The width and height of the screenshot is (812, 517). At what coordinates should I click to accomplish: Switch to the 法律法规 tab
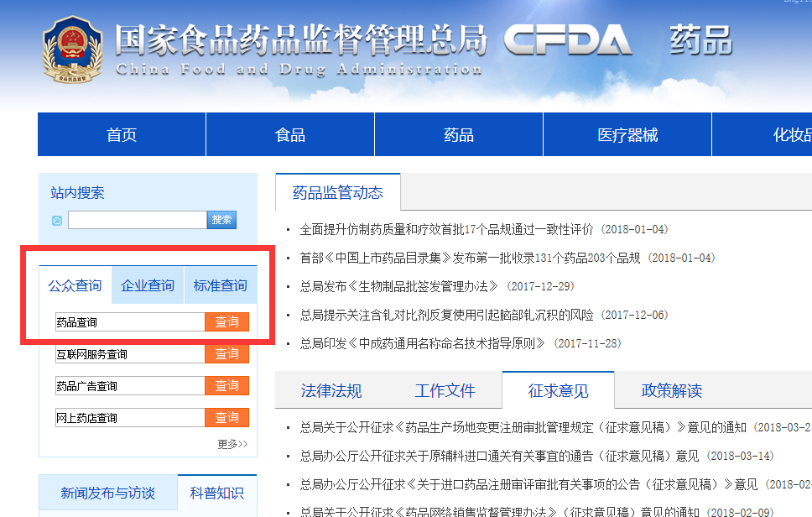click(331, 390)
